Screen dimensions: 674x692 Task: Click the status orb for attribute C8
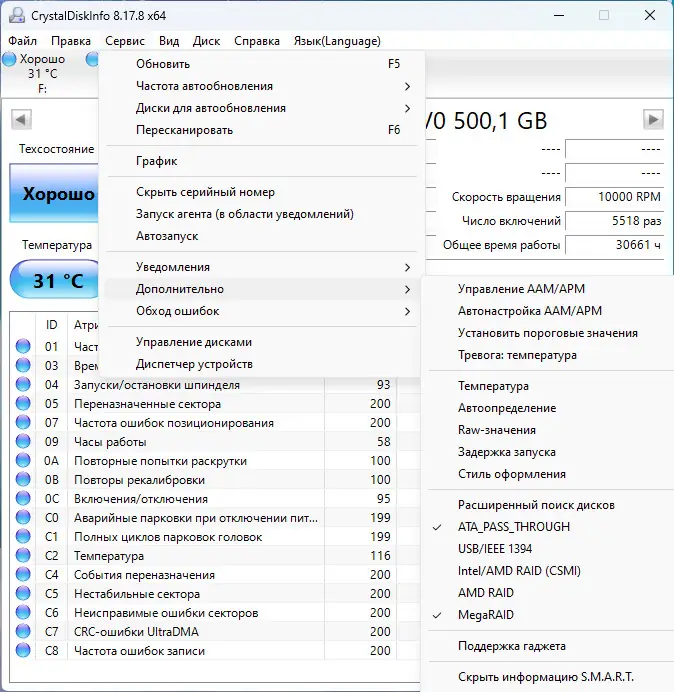coord(23,651)
